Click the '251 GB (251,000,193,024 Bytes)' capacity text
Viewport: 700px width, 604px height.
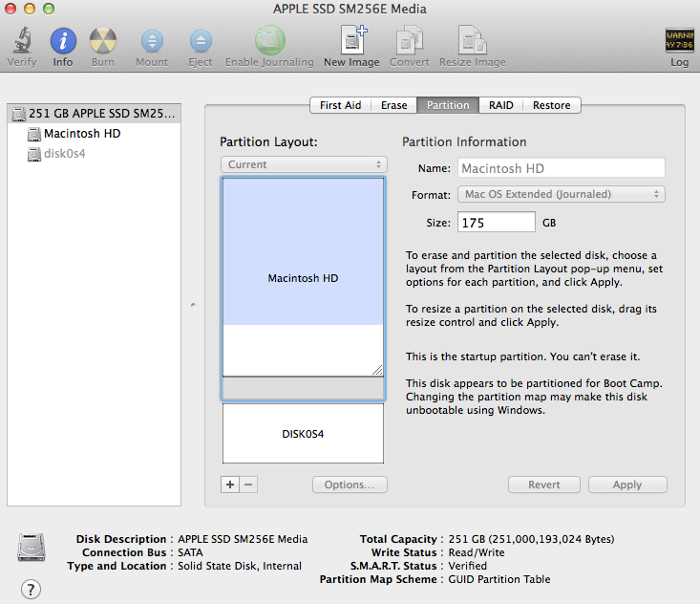click(531, 539)
